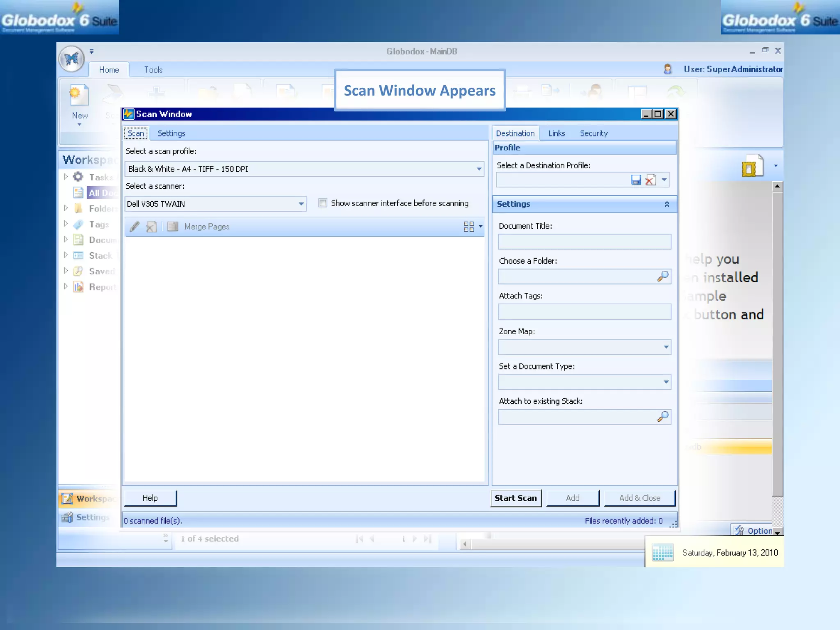This screenshot has width=840, height=630.
Task: Switch to the Scan tab
Action: click(136, 133)
